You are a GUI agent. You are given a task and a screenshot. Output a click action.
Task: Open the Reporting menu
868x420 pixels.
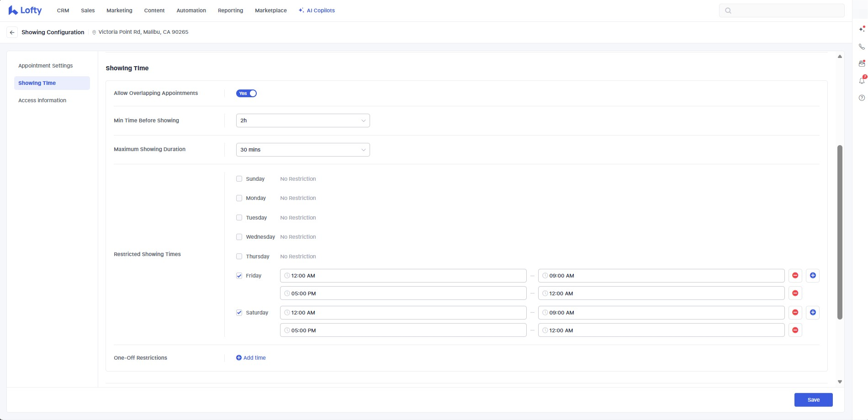click(x=230, y=10)
